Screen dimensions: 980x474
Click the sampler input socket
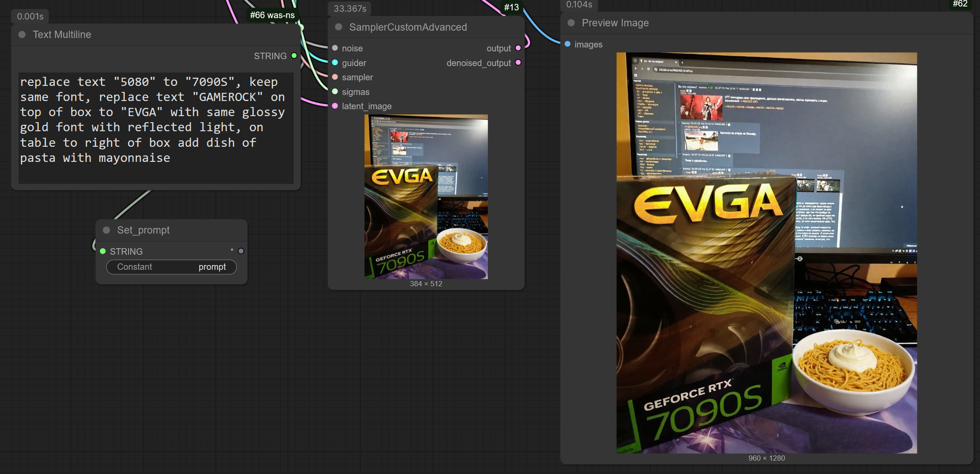[x=335, y=77]
